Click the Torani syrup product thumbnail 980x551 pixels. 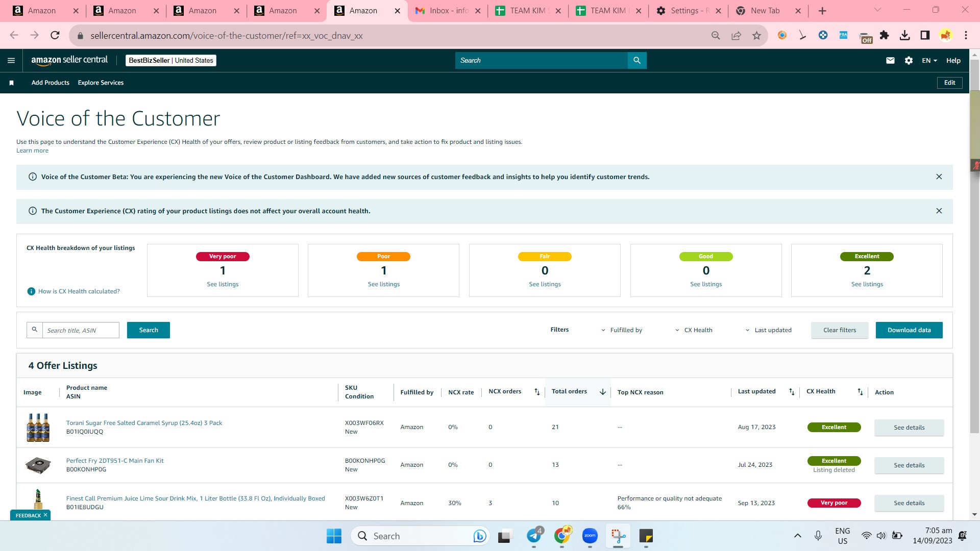38,428
